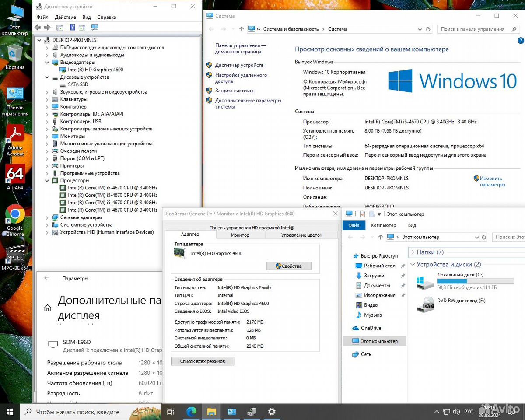Collapse the DESKTOP-PKOMNLS root node

40,40
